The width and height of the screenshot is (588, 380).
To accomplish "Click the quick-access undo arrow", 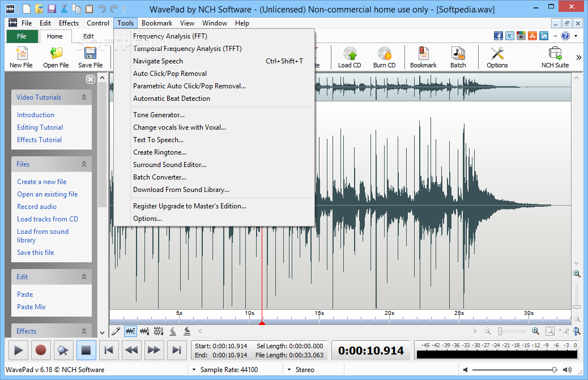I will tap(101, 8).
